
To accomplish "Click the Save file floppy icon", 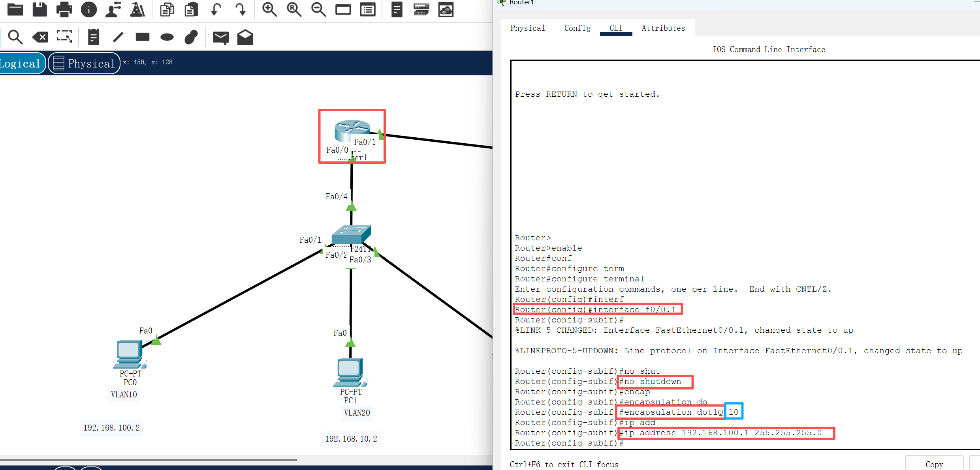I will pyautogui.click(x=40, y=9).
